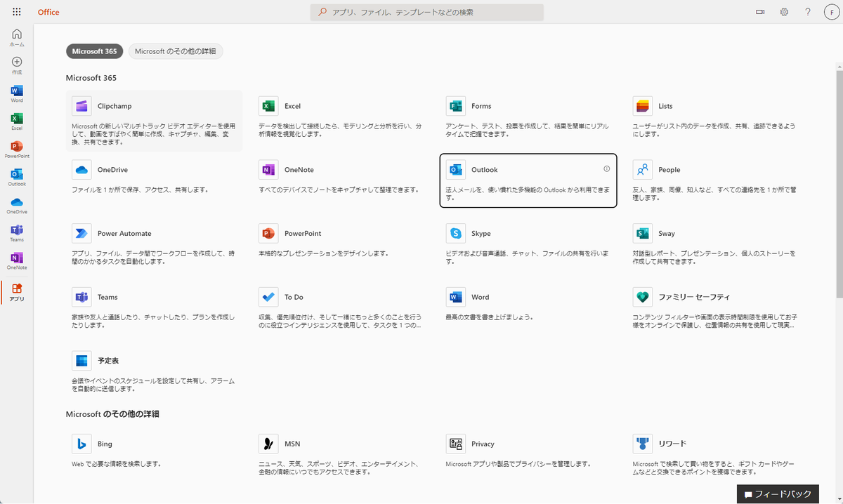Click the Word icon in grid
The image size is (843, 504).
[455, 297]
